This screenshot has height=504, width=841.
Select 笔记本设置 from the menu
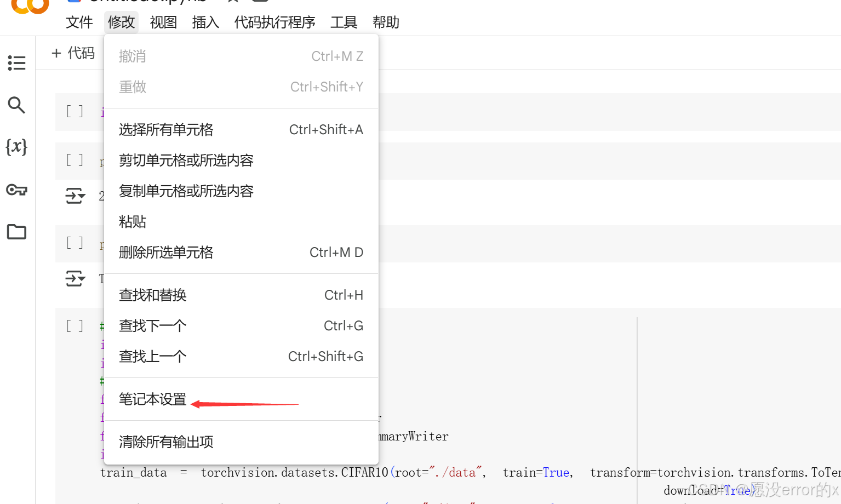(152, 399)
